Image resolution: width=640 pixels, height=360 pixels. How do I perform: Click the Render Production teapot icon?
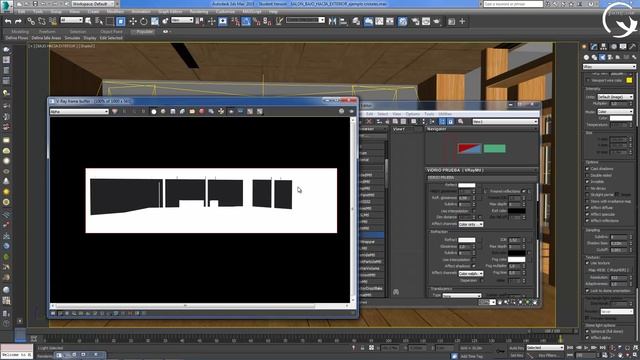pos(437,21)
